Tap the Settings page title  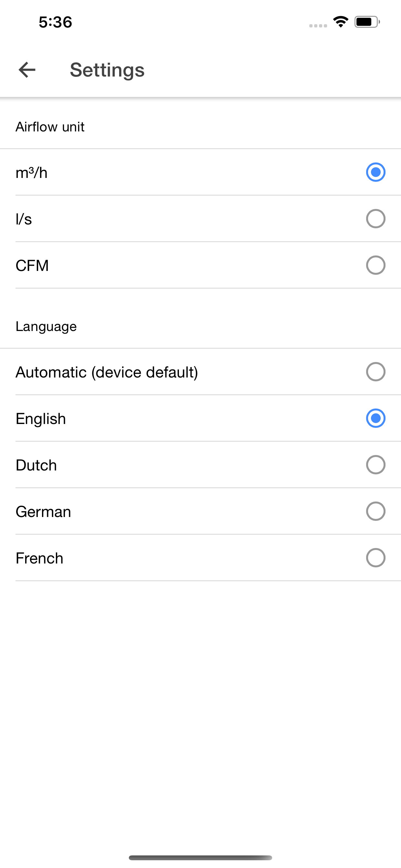click(x=107, y=70)
